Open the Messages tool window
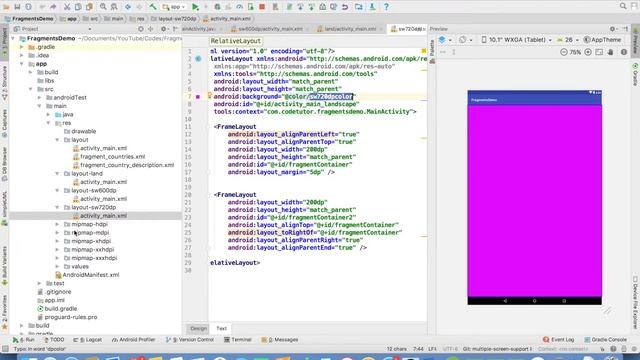Screen dimensions: 640x360 pos(280,340)
